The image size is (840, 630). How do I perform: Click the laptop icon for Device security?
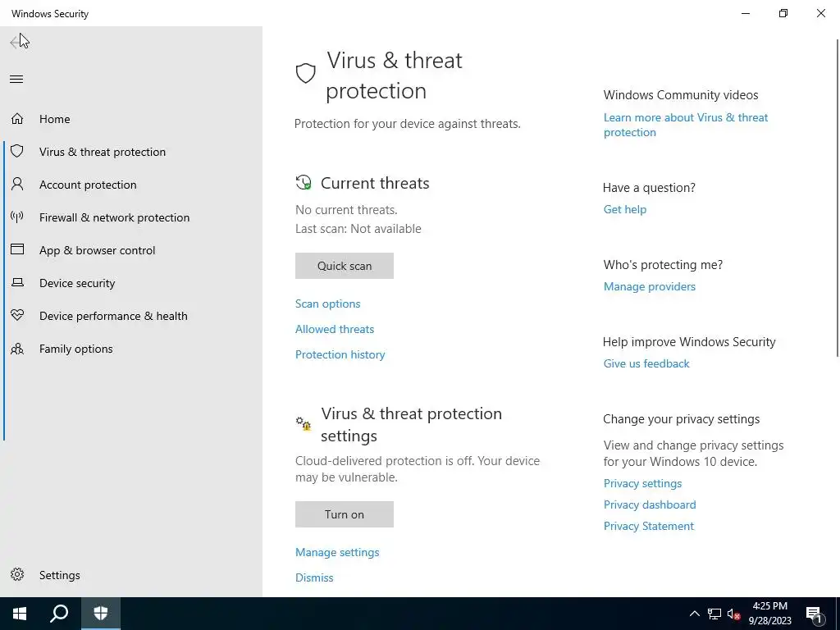click(17, 282)
